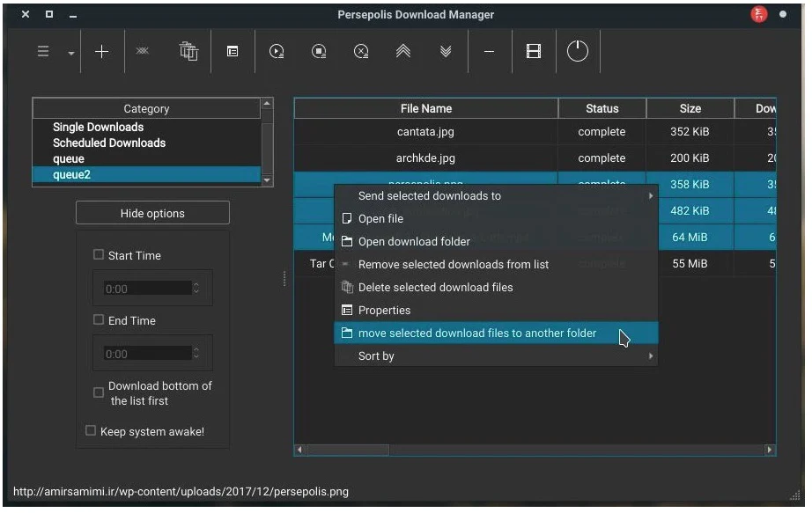This screenshot has width=812, height=513.
Task: Click the Category column header
Action: click(x=146, y=109)
